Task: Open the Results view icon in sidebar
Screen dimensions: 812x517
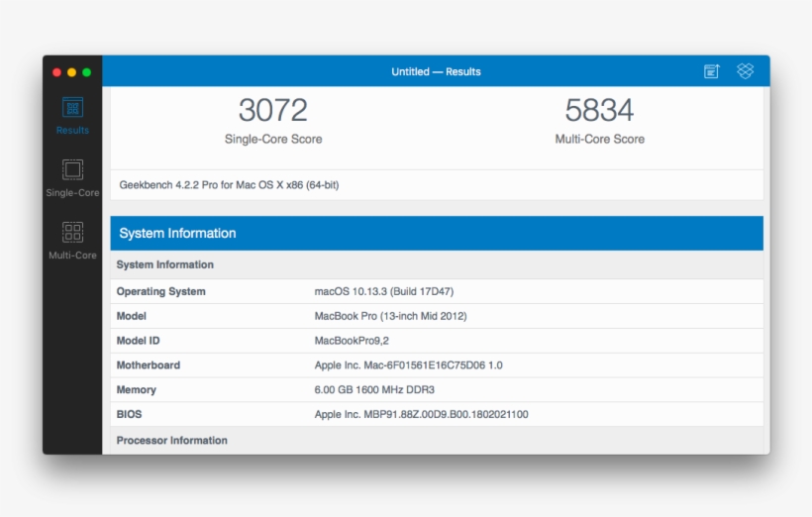Action: pyautogui.click(x=72, y=108)
